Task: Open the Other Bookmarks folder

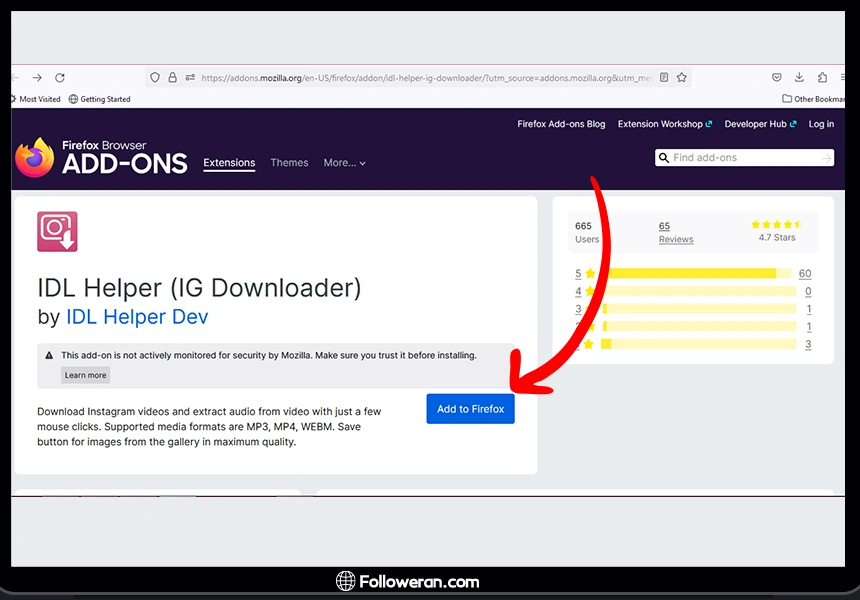Action: (x=813, y=99)
